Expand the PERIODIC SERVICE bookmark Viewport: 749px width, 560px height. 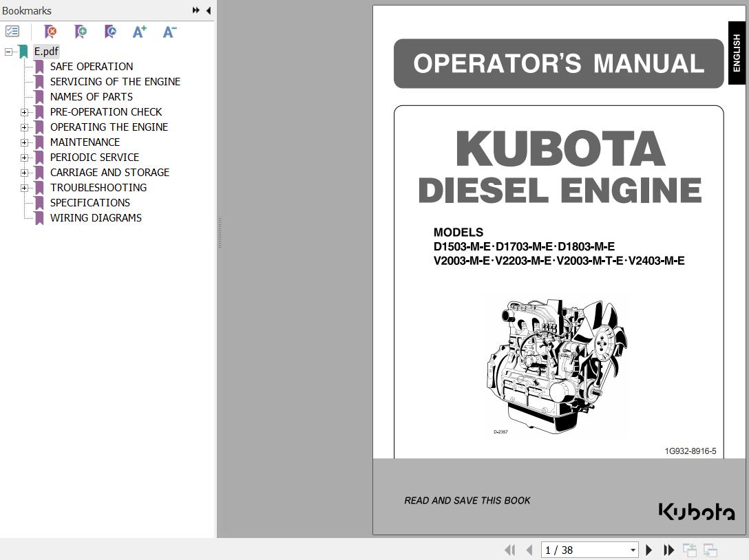pos(24,158)
